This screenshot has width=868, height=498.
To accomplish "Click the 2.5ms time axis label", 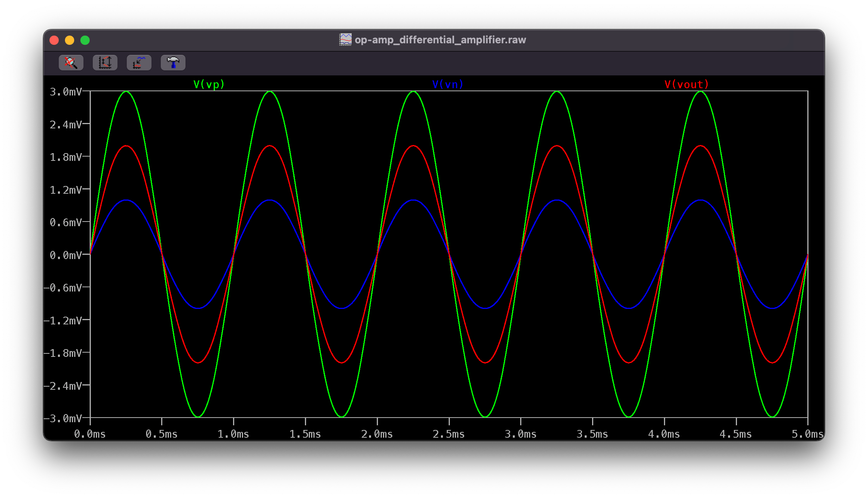I will coord(449,434).
